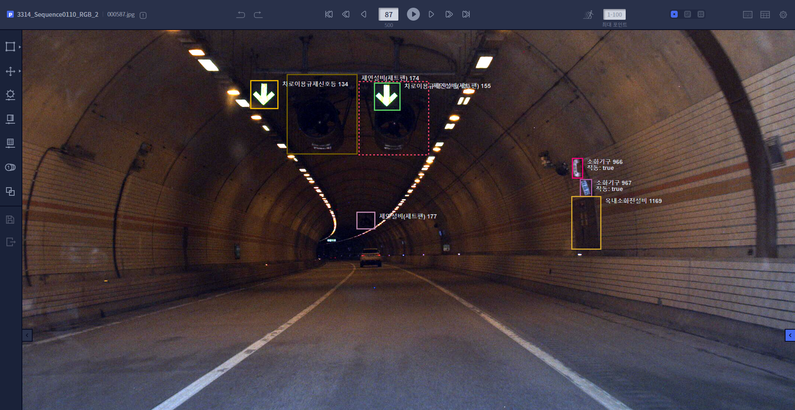Open settings gear in top right
795x410 pixels.
point(783,15)
